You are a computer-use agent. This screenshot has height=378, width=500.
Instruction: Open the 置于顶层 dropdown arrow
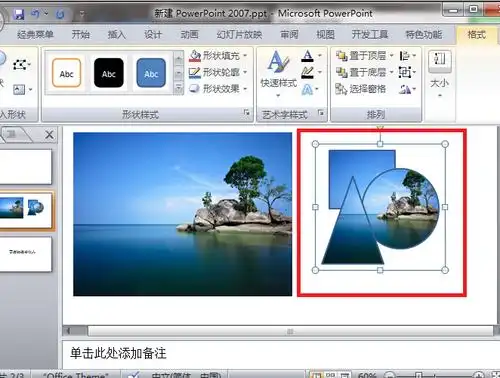pos(392,56)
